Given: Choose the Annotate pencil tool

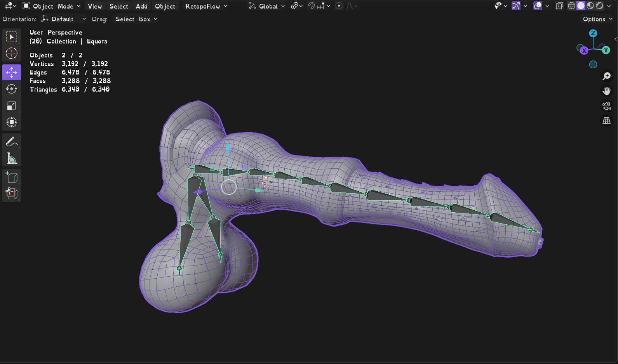Looking at the screenshot, I should 12,142.
